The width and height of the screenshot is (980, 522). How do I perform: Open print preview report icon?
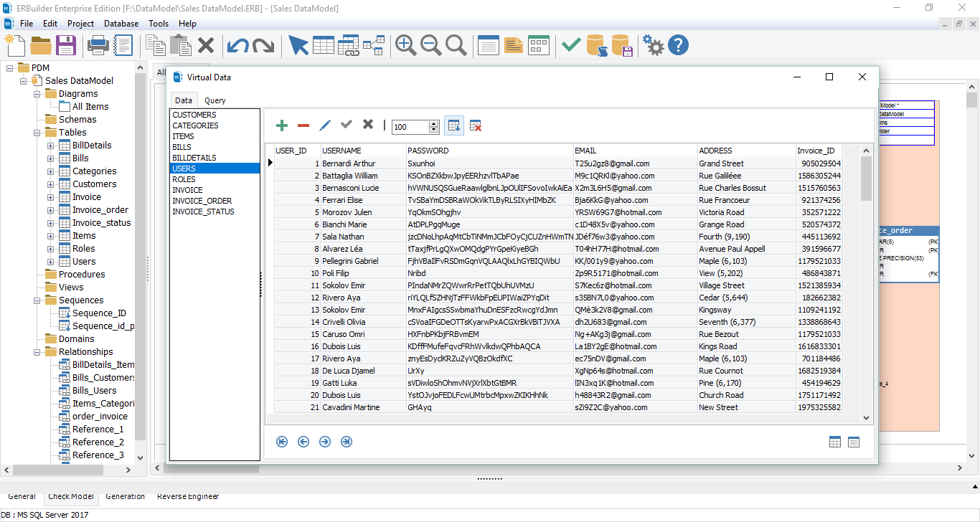(x=123, y=45)
